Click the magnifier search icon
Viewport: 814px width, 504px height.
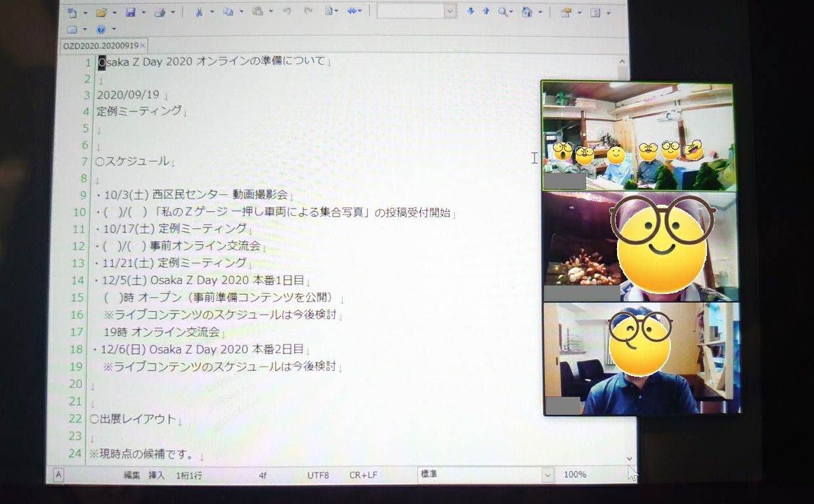coord(502,12)
